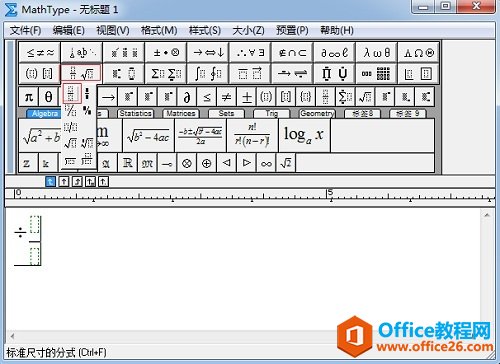Open logical symbols palette ∴∀∃

pyautogui.click(x=250, y=53)
